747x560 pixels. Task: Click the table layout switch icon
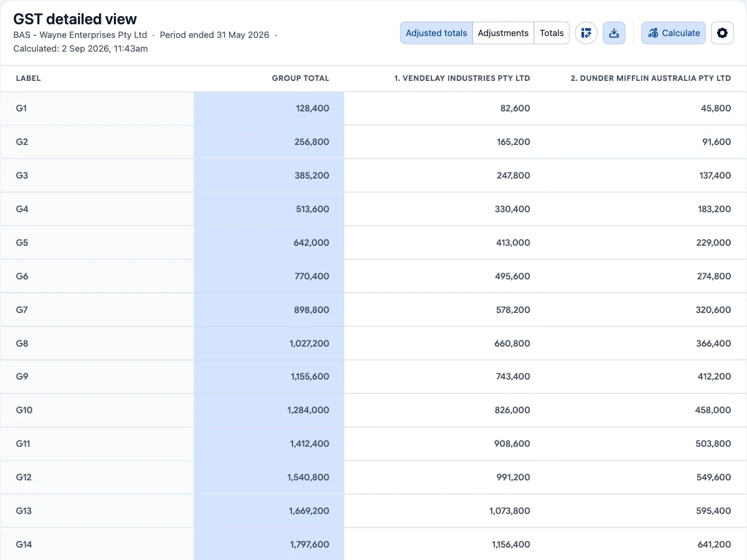point(586,33)
